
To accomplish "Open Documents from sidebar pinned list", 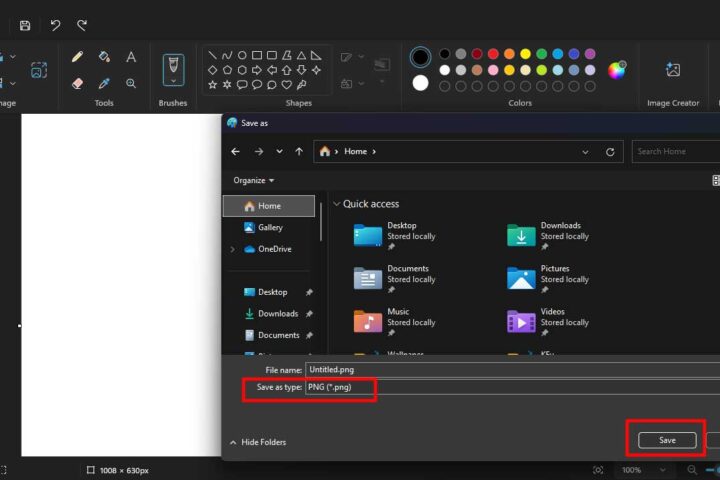I will point(278,335).
